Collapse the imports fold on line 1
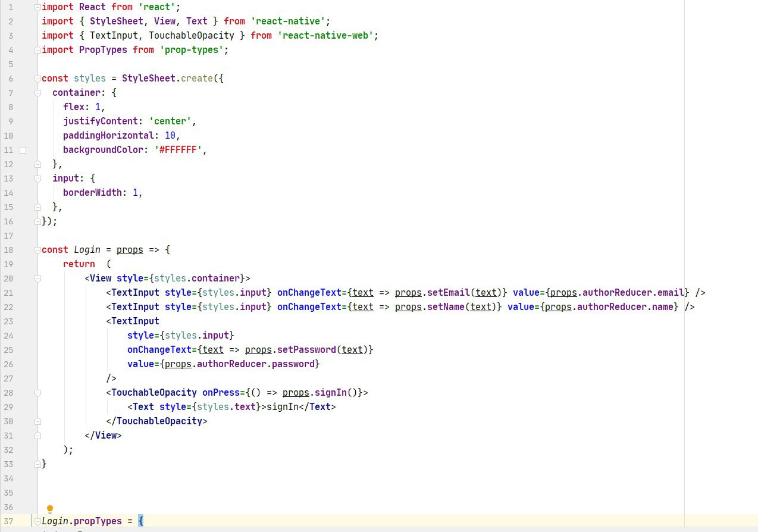Screen dimensions: 758x532 point(37,7)
